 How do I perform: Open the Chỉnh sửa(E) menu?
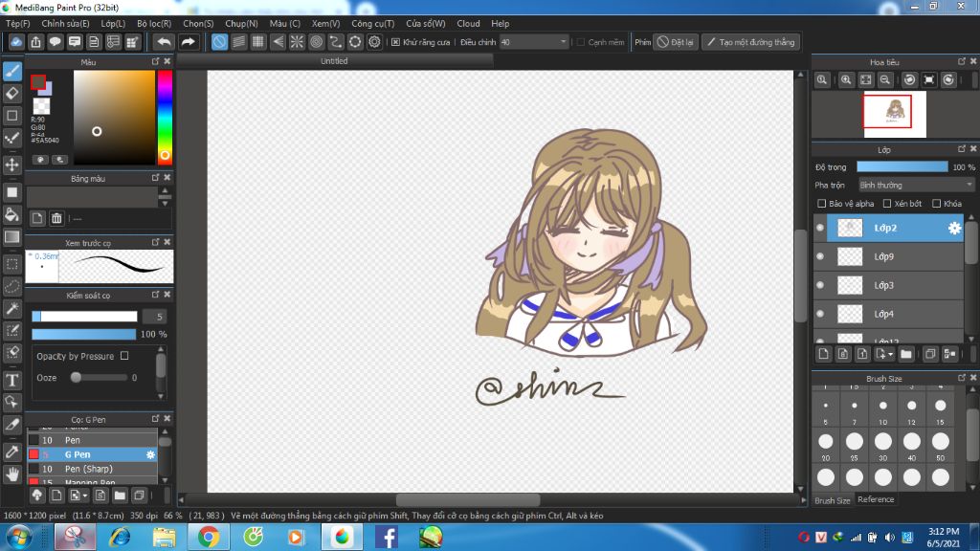65,23
